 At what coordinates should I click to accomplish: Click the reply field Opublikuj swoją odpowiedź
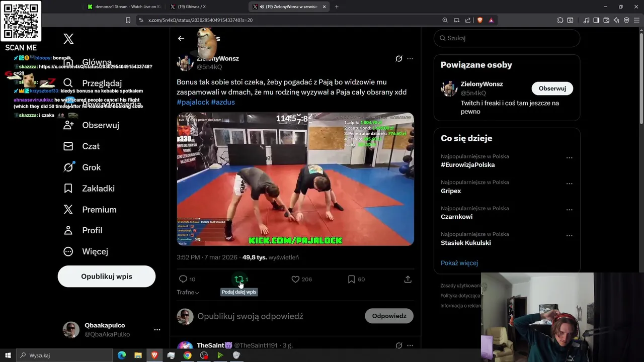click(250, 316)
